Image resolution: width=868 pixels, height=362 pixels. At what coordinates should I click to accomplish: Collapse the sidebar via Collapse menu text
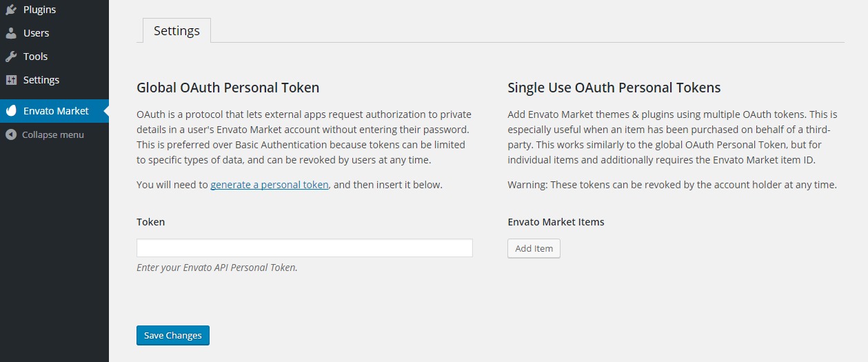point(53,134)
